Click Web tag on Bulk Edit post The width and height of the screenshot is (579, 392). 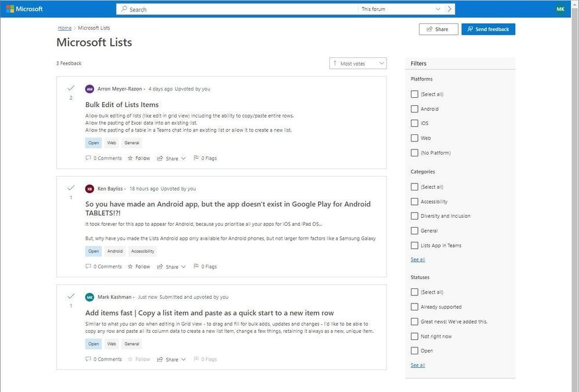point(111,143)
